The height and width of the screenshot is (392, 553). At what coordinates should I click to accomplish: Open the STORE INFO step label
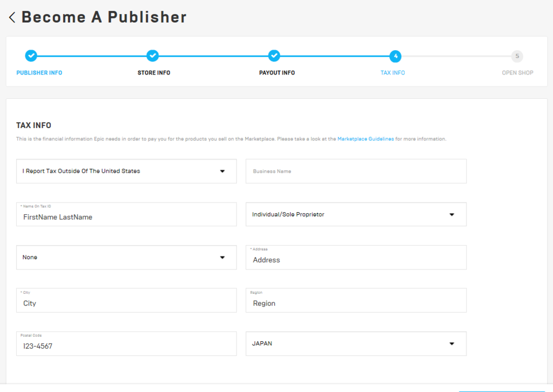154,72
